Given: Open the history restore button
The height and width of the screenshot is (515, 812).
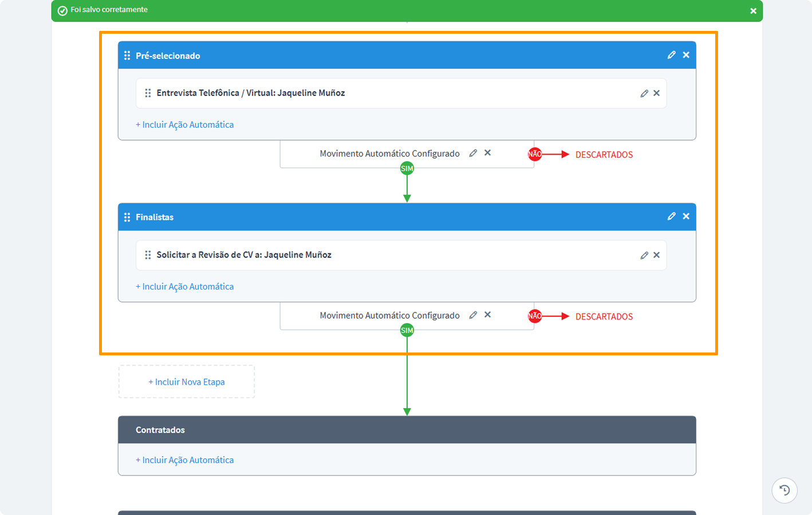Looking at the screenshot, I should 785,490.
